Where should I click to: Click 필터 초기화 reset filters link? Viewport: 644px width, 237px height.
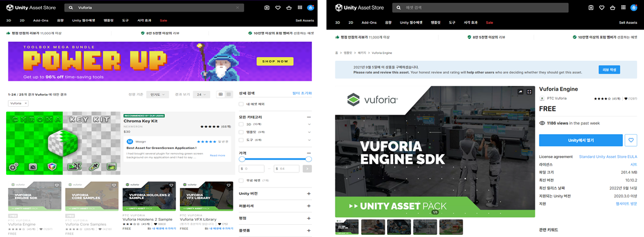301,94
